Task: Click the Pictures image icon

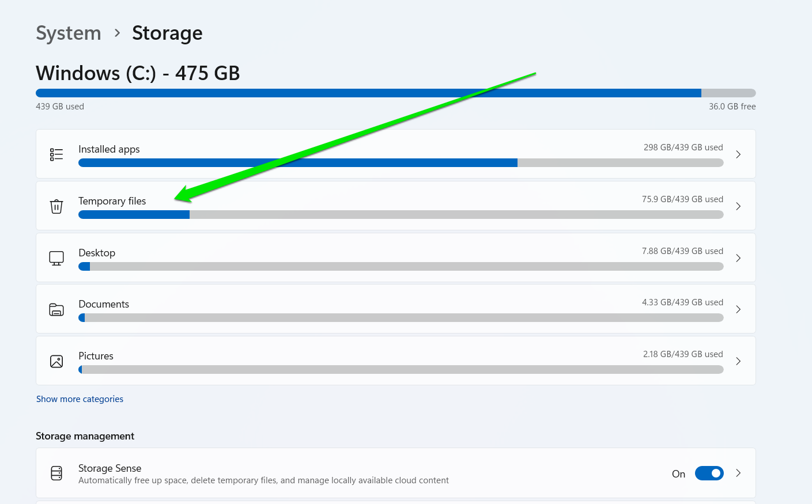Action: tap(56, 362)
